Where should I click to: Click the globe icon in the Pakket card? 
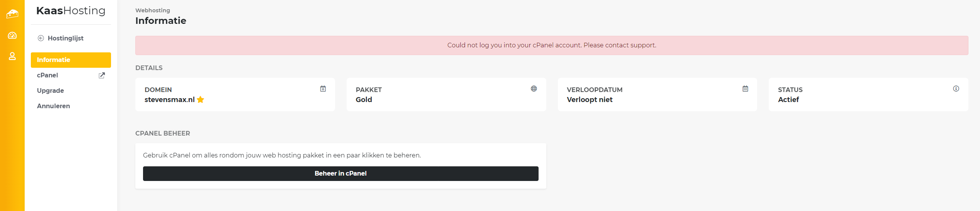534,89
